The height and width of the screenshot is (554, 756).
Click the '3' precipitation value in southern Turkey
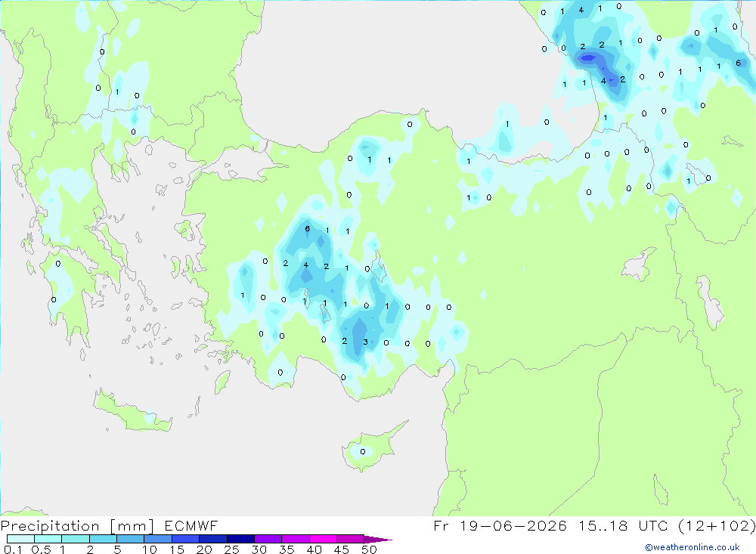coord(365,342)
